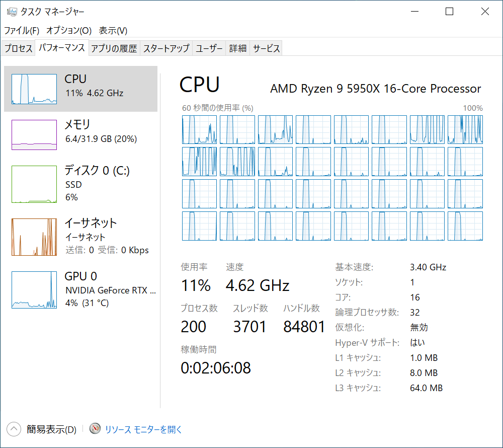Click the first logical processor graph

pos(199,129)
